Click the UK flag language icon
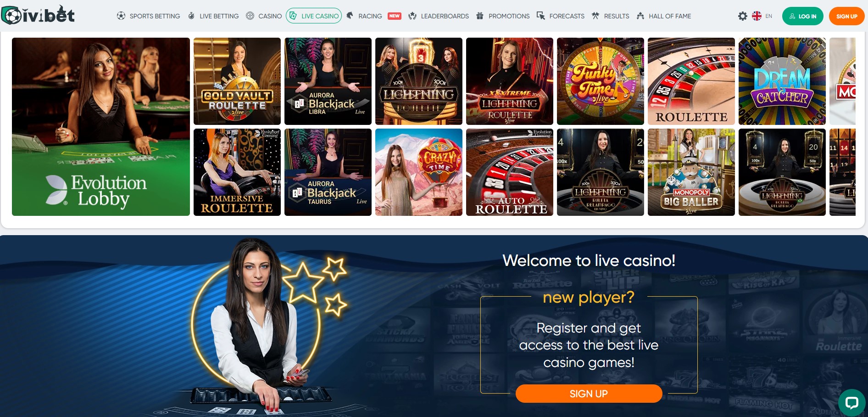 click(x=757, y=16)
